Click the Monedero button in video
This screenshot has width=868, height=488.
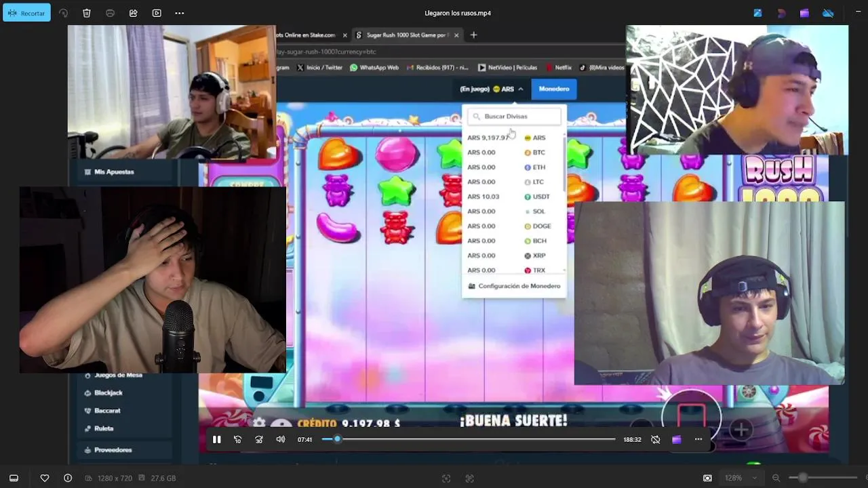pos(554,89)
